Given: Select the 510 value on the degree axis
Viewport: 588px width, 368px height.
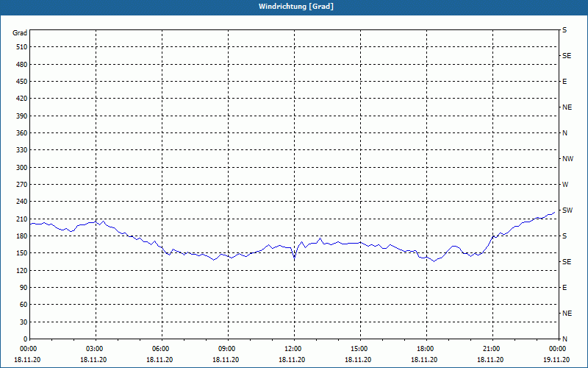Looking at the screenshot, I should 21,47.
